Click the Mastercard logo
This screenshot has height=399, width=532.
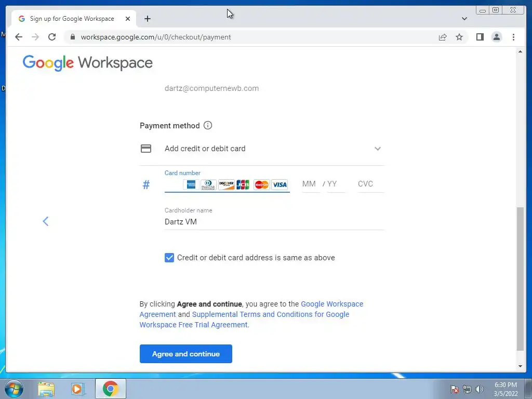click(262, 184)
